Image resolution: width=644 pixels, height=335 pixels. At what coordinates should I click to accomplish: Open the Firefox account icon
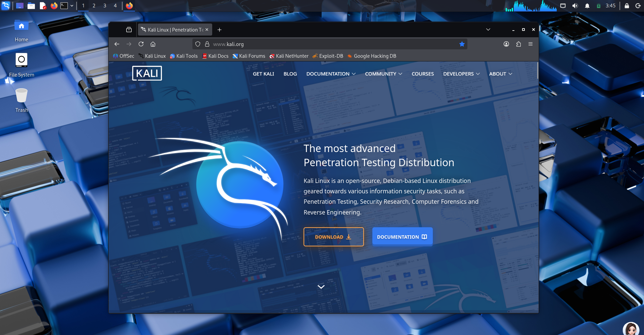click(506, 44)
